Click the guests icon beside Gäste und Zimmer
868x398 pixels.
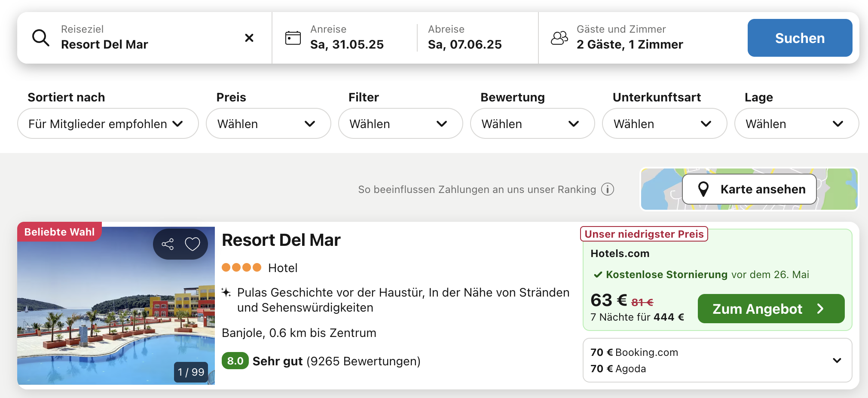pyautogui.click(x=559, y=38)
